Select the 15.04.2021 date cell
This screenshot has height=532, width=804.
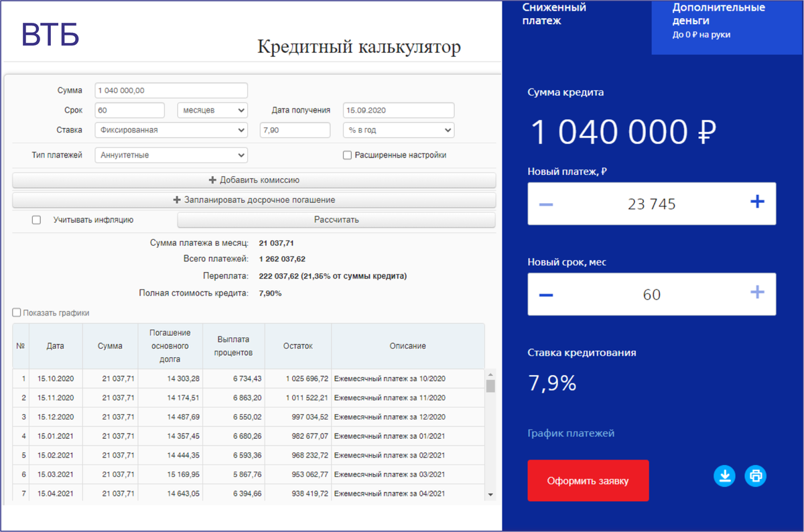(x=56, y=494)
